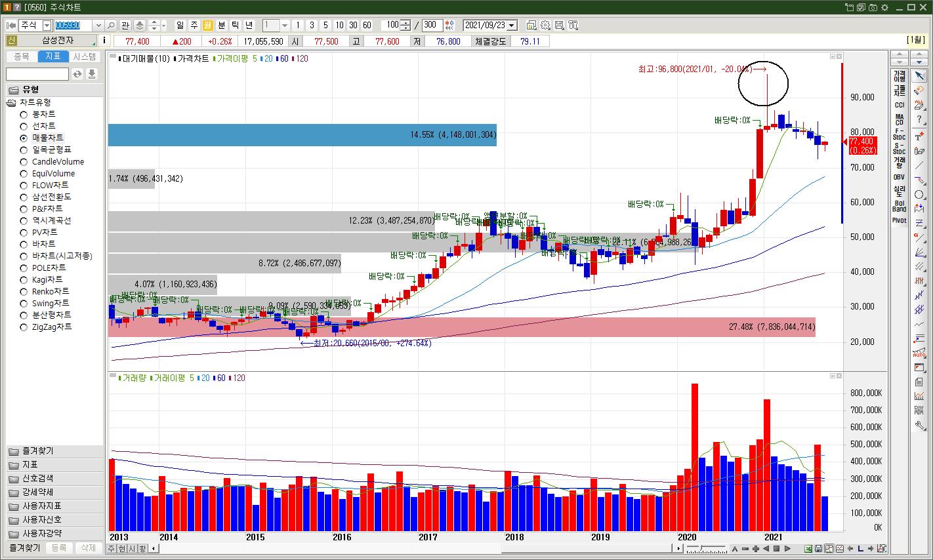This screenshot has width=933, height=560.
Task: Increase the 100 bar count stepper
Action: click(405, 23)
